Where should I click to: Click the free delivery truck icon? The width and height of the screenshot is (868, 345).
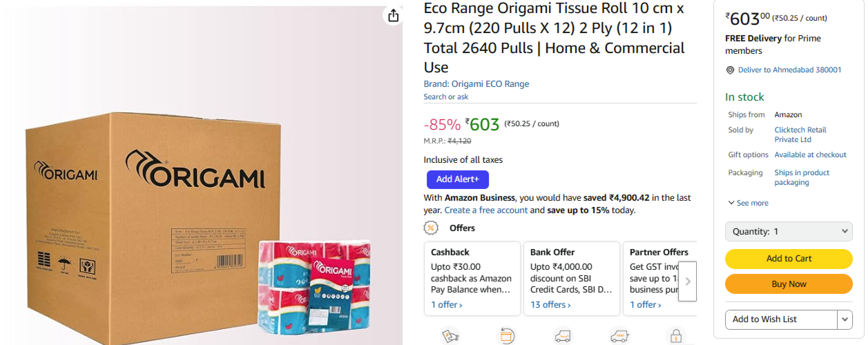click(x=619, y=336)
